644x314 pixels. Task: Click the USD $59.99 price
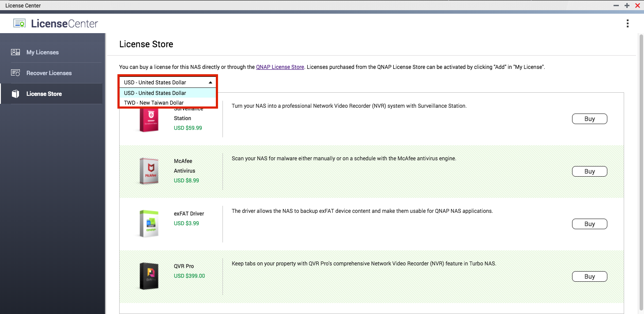[188, 128]
